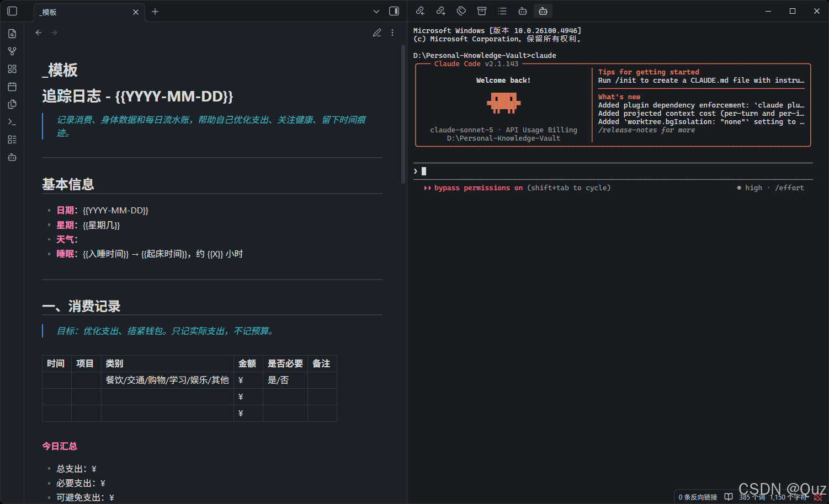Open the backlinks panel tab icon
829x504 pixels.
(420, 11)
